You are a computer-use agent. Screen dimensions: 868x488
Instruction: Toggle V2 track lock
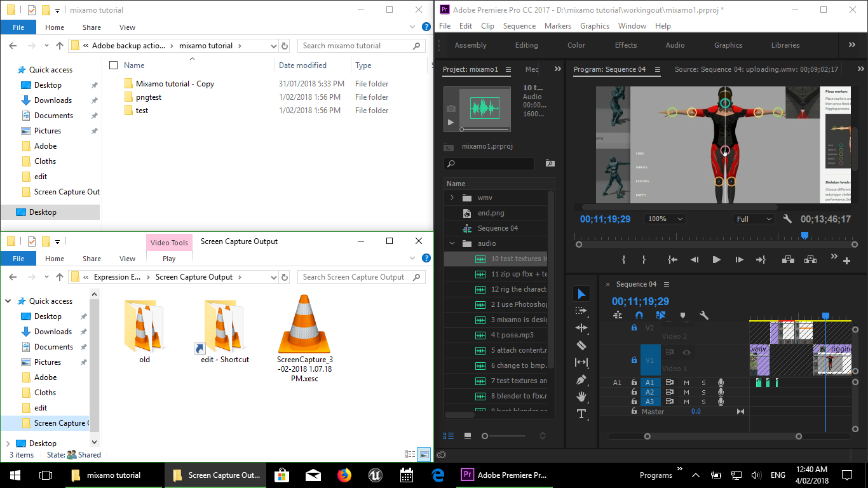pyautogui.click(x=634, y=328)
